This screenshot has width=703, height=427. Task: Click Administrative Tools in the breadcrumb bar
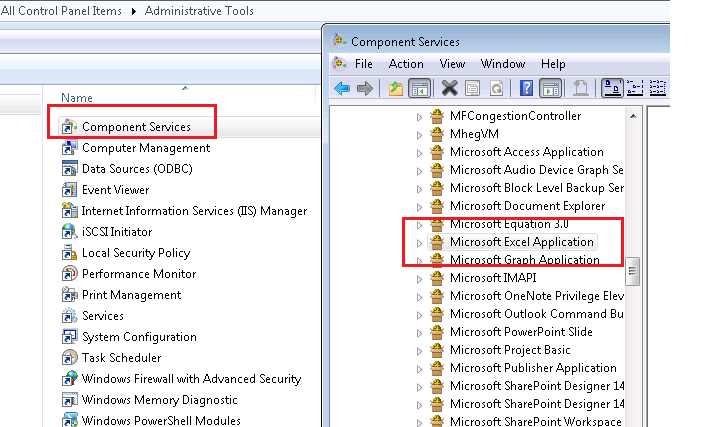199,11
